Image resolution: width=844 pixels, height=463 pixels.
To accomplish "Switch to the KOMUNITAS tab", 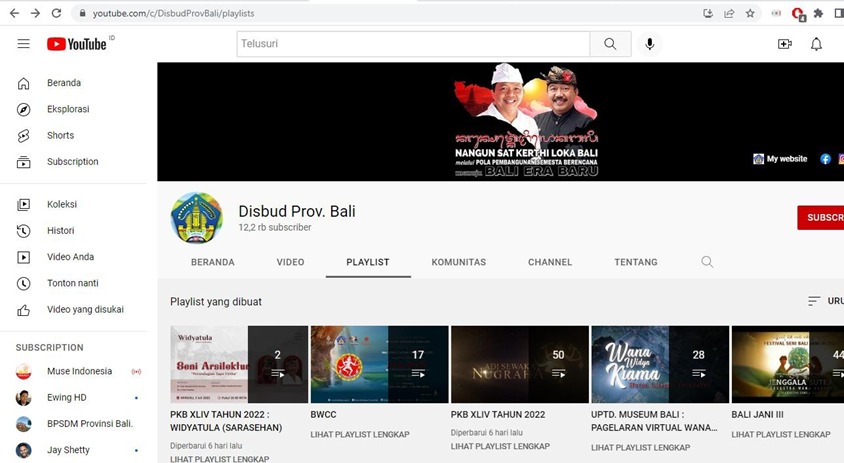I will point(458,262).
